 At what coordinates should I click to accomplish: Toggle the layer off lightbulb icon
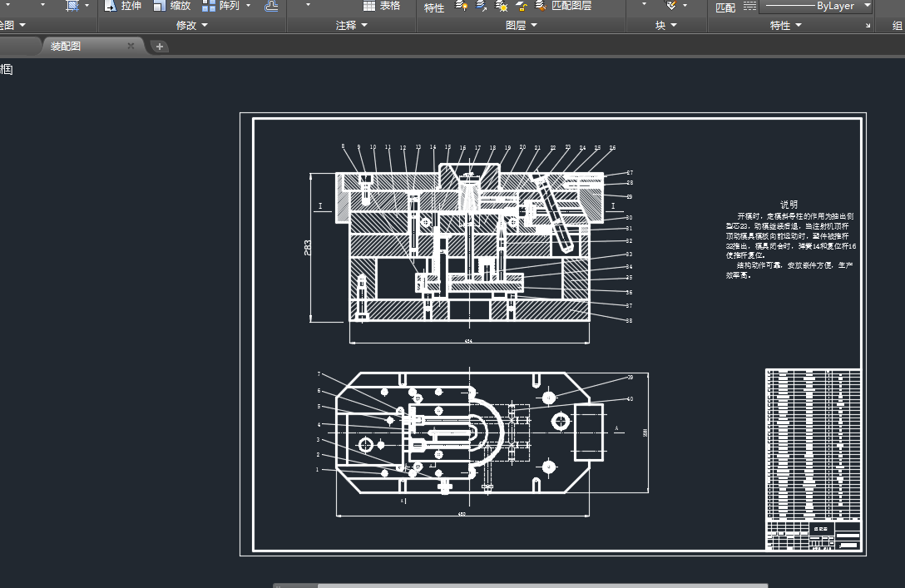pyautogui.click(x=462, y=6)
